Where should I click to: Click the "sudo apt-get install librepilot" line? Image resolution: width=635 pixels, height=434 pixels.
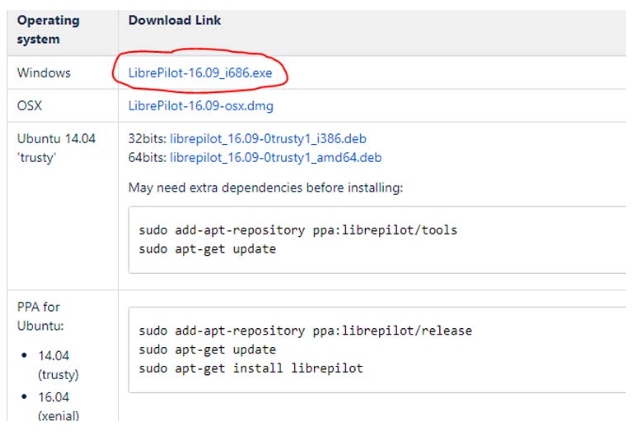coord(251,368)
